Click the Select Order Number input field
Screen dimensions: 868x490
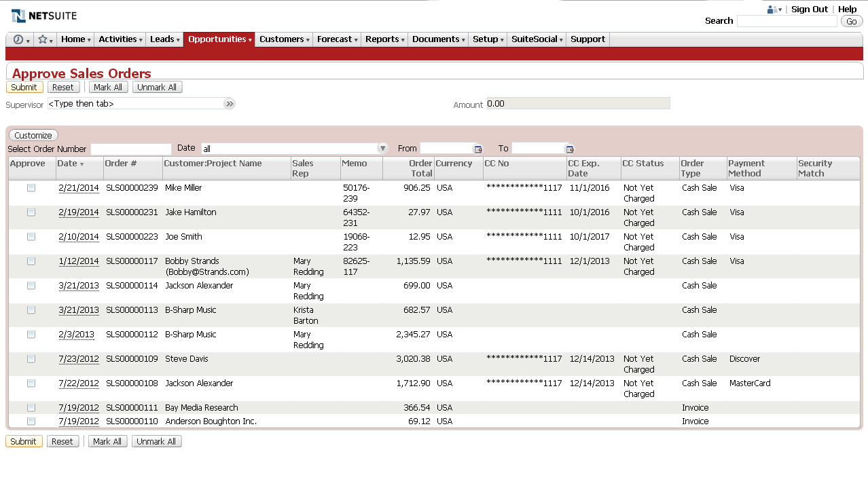pos(130,149)
